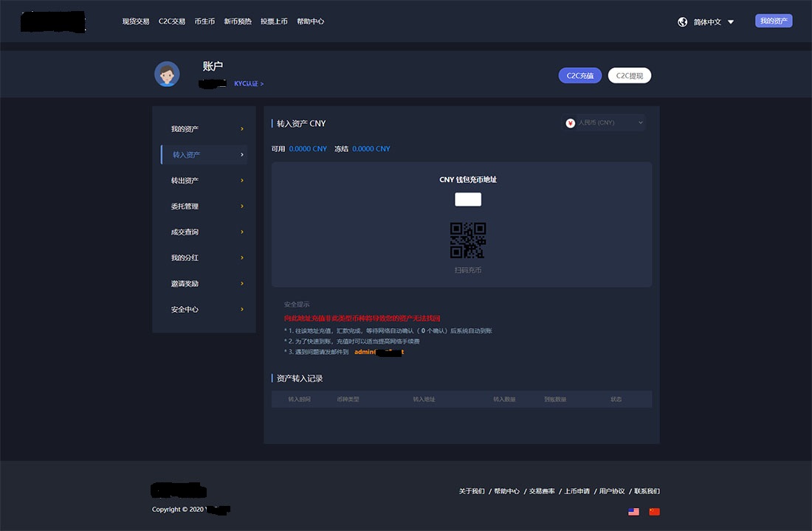Open the 联系我们 footer link
This screenshot has height=531, width=812.
[647, 491]
